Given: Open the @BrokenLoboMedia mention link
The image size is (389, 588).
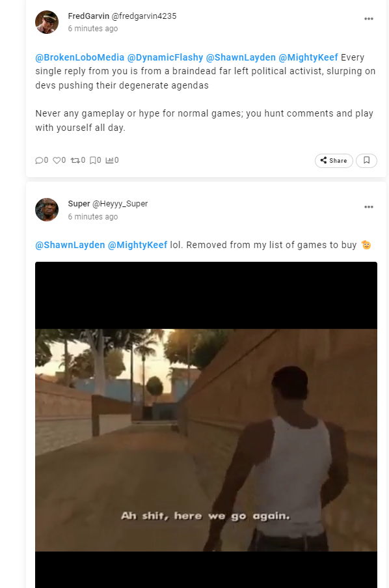Looking at the screenshot, I should tap(80, 57).
